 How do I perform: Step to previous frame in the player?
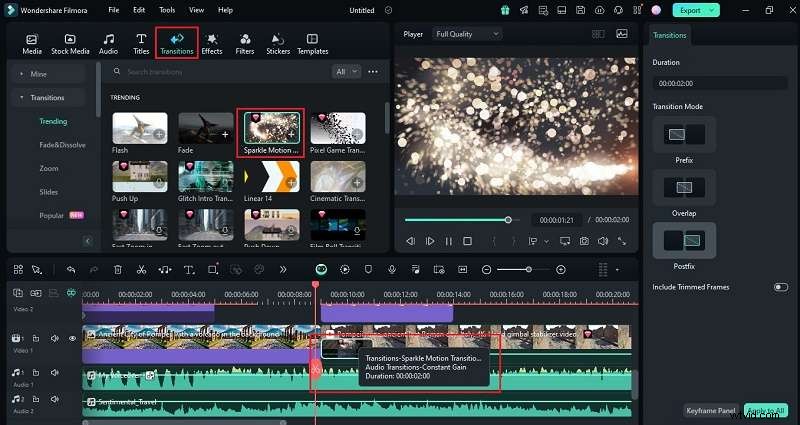pos(410,241)
